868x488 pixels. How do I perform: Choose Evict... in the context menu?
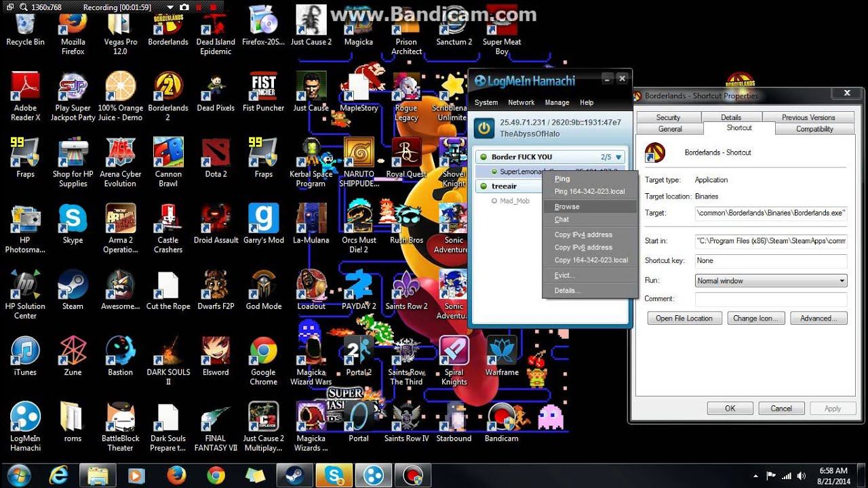pyautogui.click(x=590, y=275)
